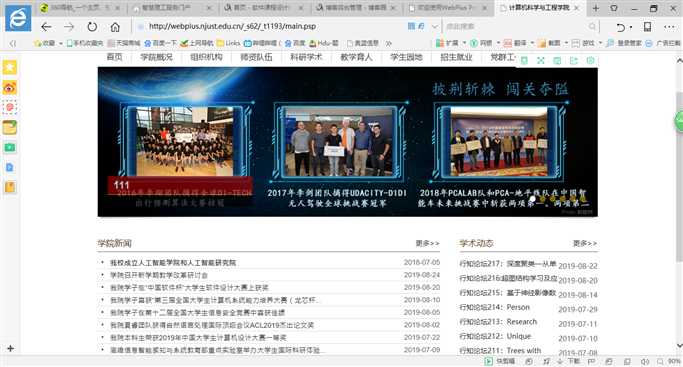Click the 90% zoom indicator in status bar
The width and height of the screenshot is (683, 367).
coord(670,361)
